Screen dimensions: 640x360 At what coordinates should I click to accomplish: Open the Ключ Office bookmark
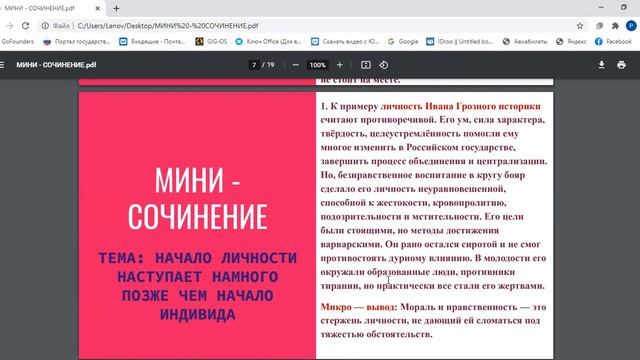[268, 41]
